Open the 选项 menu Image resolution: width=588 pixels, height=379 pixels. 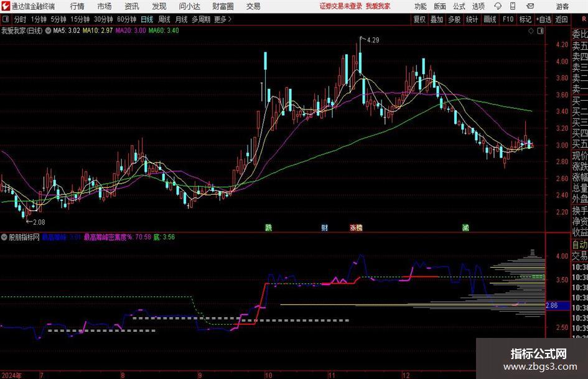point(478,6)
